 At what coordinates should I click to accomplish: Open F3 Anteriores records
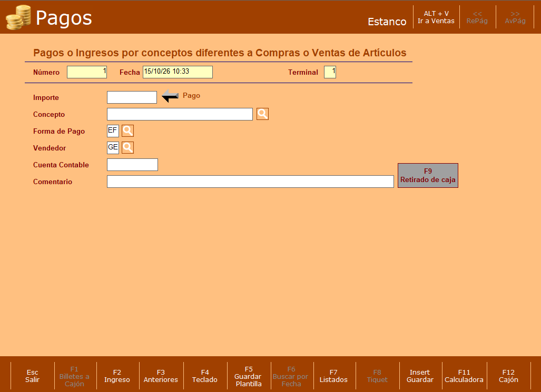pos(161,376)
